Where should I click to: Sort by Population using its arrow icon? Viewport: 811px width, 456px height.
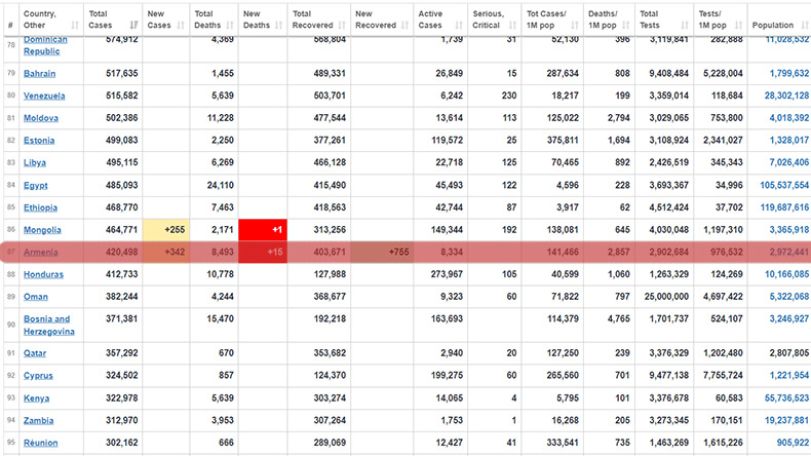[804, 25]
